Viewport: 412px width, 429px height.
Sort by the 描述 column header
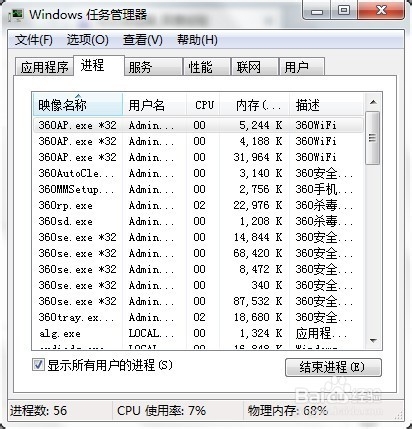(326, 105)
